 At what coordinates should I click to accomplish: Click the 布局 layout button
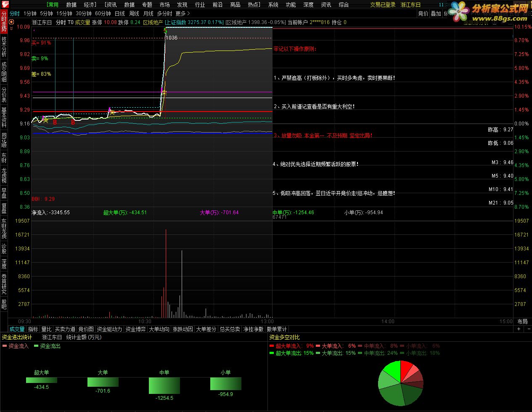pyautogui.click(x=522, y=322)
